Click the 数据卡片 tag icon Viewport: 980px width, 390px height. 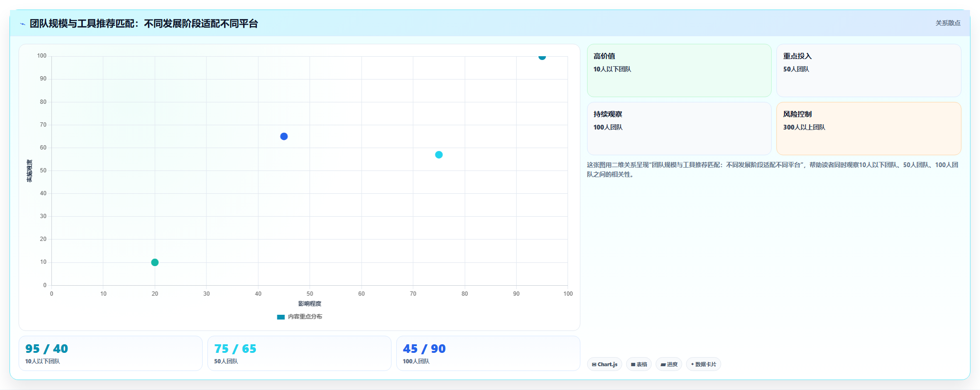tap(693, 364)
